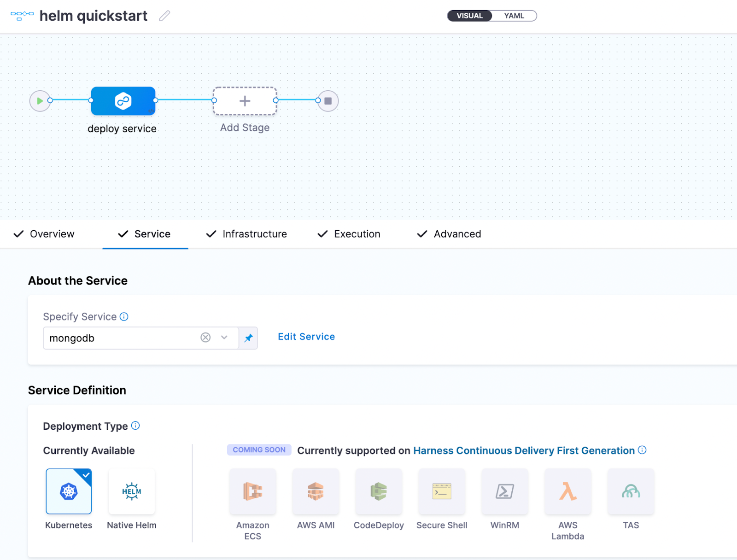The width and height of the screenshot is (737, 560).
Task: Expand the Specify Service dropdown arrow
Action: tap(224, 338)
